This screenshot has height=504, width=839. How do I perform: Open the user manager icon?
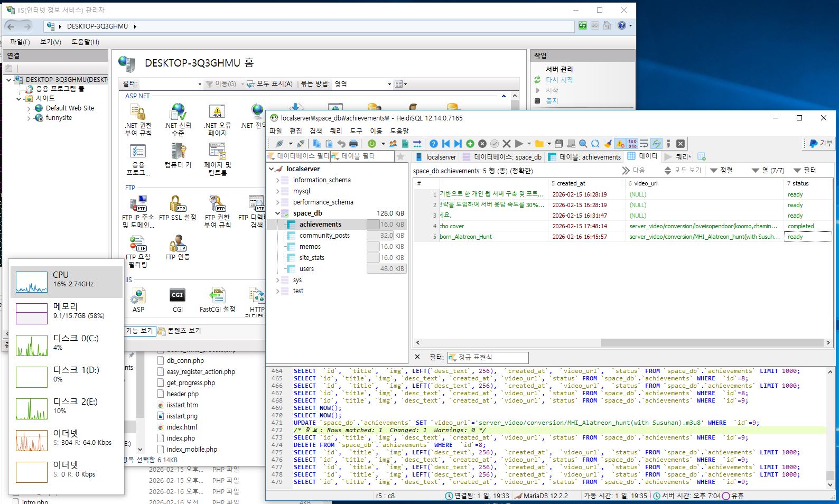coord(393,144)
